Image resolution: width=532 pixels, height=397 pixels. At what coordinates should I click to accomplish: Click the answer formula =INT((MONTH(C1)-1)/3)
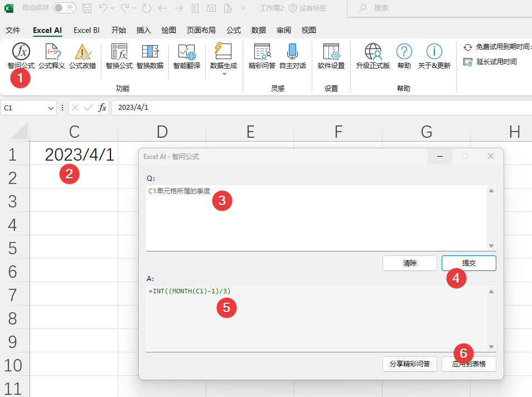pyautogui.click(x=190, y=291)
